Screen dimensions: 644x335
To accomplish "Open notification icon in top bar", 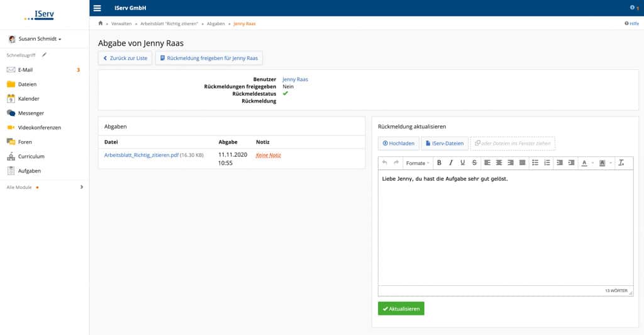I will [x=633, y=8].
